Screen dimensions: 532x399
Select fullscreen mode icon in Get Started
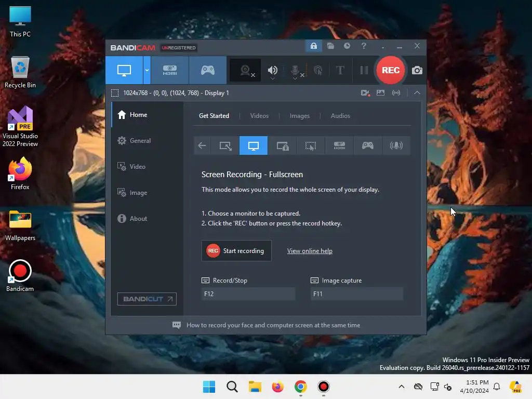(x=254, y=145)
